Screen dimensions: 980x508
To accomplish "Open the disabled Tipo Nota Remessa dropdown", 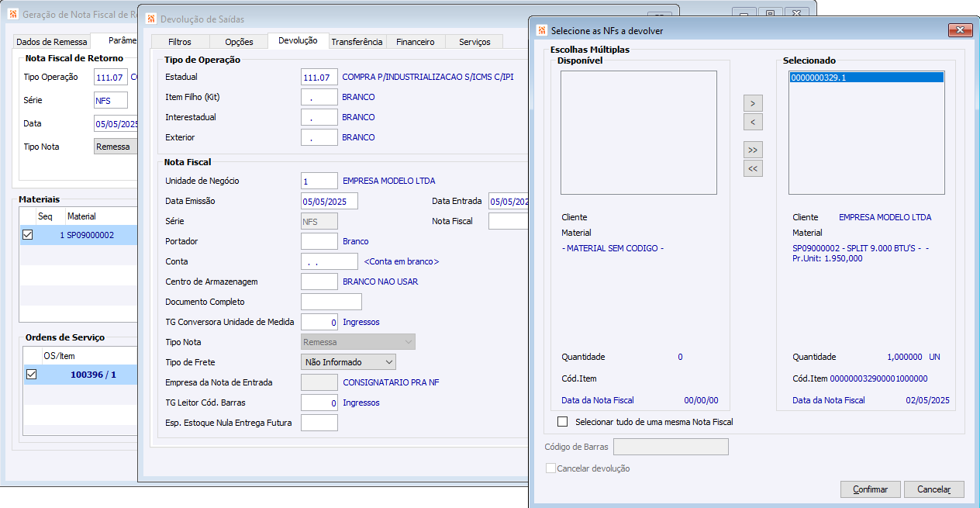I will [x=357, y=342].
